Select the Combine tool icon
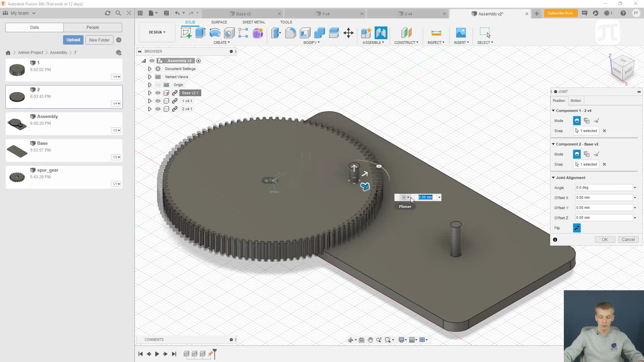The height and width of the screenshot is (362, 644). 319,33
